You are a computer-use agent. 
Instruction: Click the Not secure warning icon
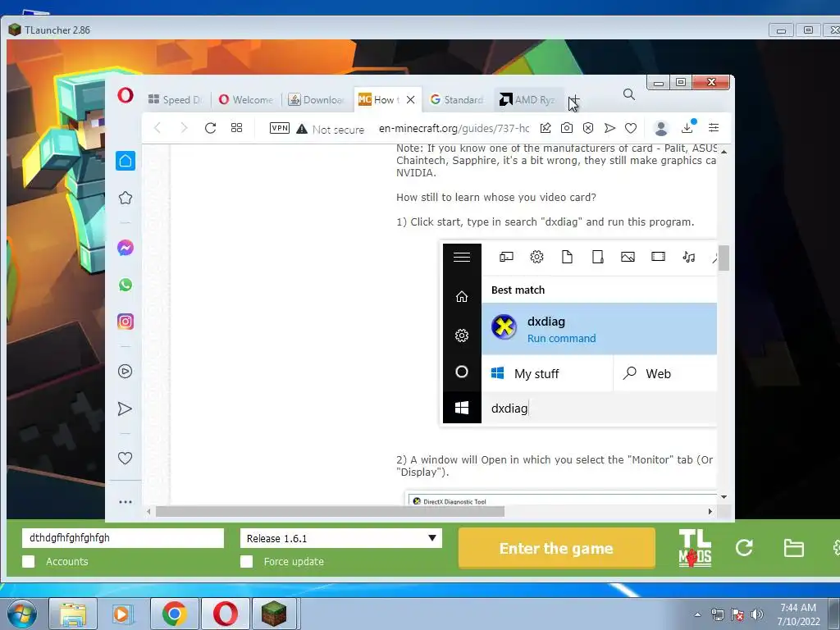[302, 129]
